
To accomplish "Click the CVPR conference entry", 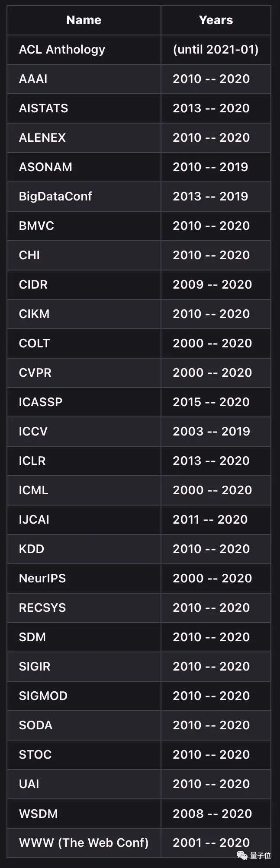I will 35,372.
